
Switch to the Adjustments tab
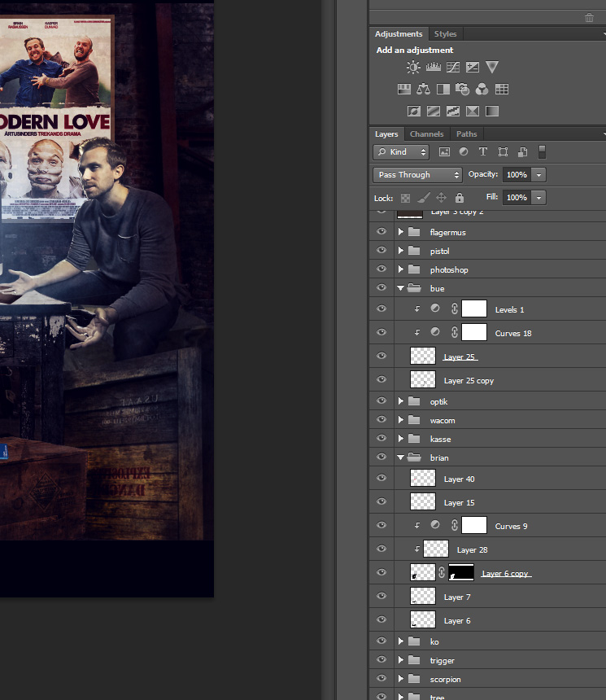coord(399,34)
